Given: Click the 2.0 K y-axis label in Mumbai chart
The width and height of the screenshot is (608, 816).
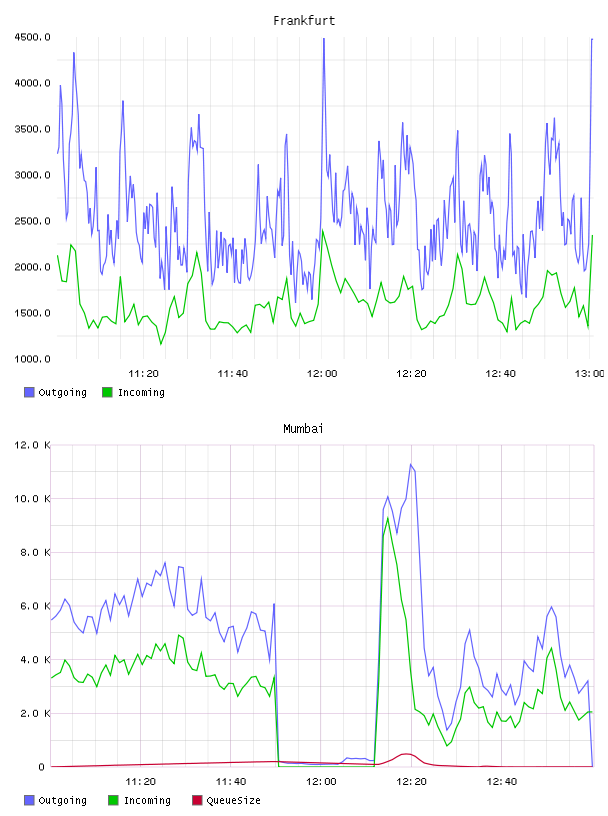Looking at the screenshot, I should point(35,713).
